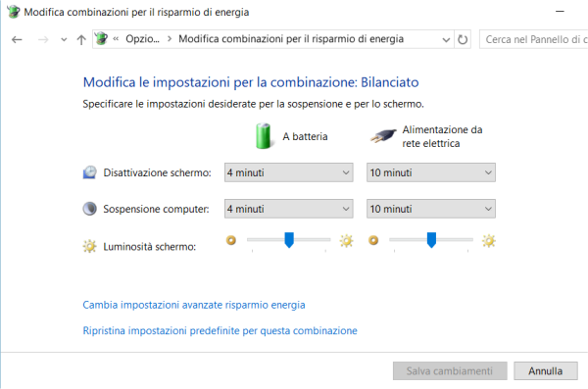Viewport: 588px width, 389px height.
Task: Open battery Sospensione computer 4 minuti dropdown
Action: point(289,209)
